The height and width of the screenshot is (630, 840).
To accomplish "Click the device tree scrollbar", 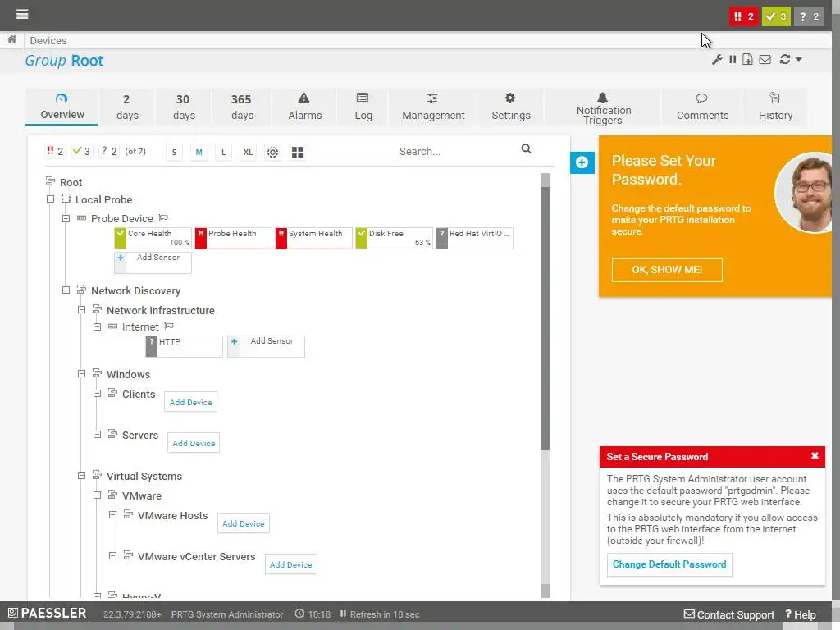I will point(546,318).
